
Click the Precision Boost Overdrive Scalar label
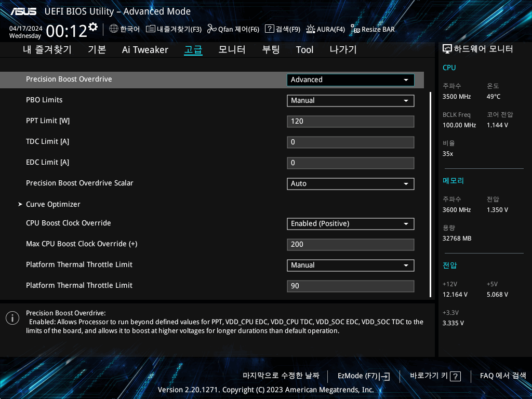[x=79, y=183]
